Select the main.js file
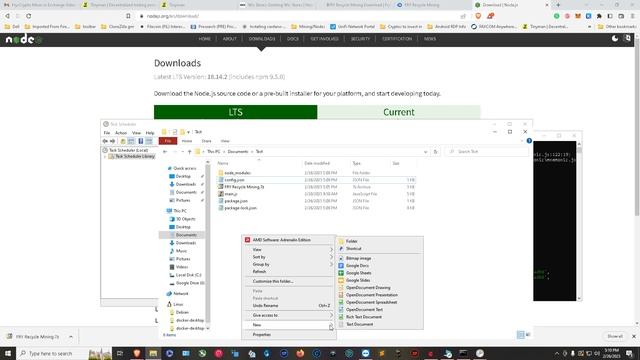Viewport: 640px width, 360px height. coord(231,194)
